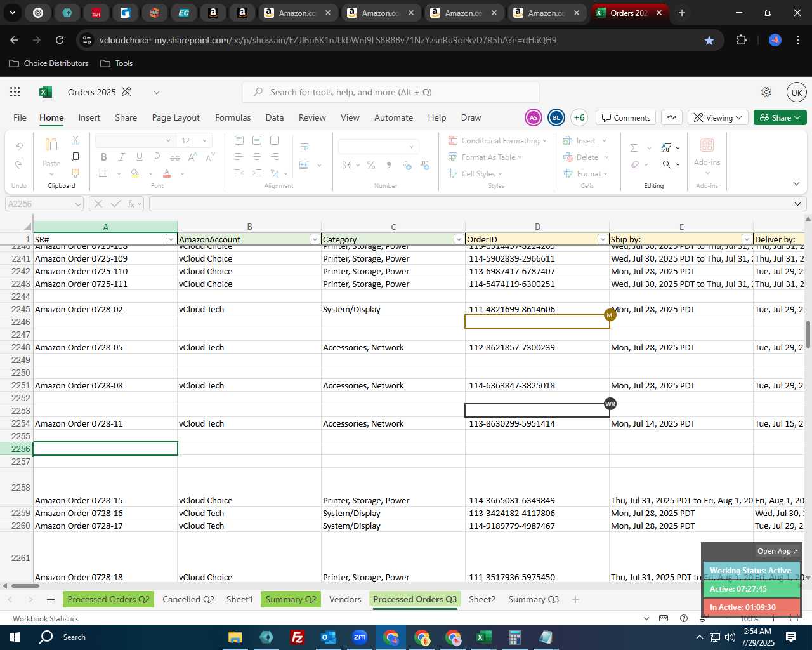
Task: Click the accessibility help icon in status bar
Action: coord(684,618)
